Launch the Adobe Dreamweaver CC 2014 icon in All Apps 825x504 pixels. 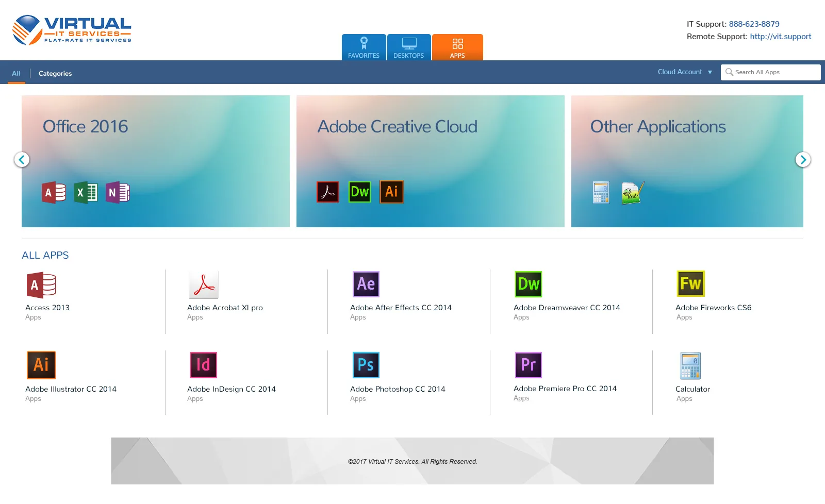coord(529,284)
